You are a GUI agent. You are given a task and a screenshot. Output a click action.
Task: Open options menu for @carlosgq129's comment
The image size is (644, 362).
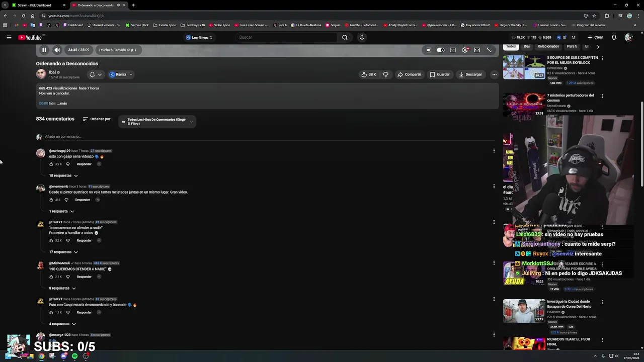(494, 151)
